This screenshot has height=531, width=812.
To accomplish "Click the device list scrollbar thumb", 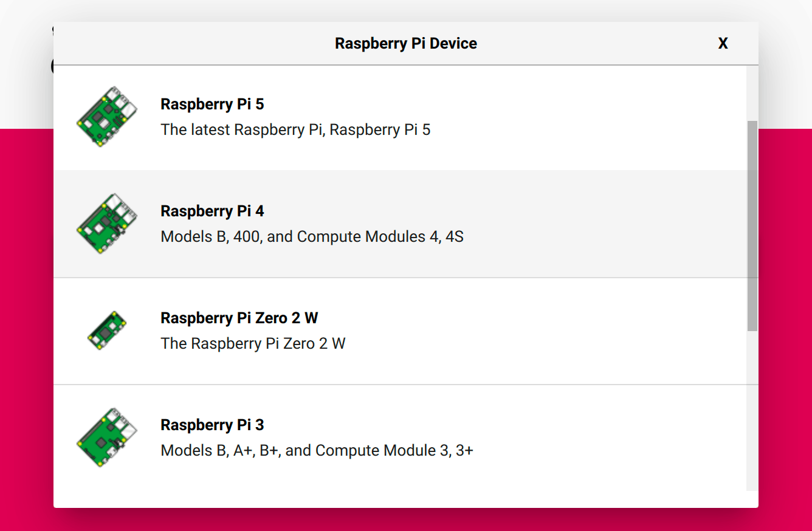I will click(752, 225).
